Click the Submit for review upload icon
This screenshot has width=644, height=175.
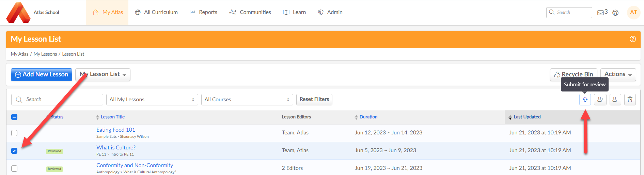click(585, 100)
